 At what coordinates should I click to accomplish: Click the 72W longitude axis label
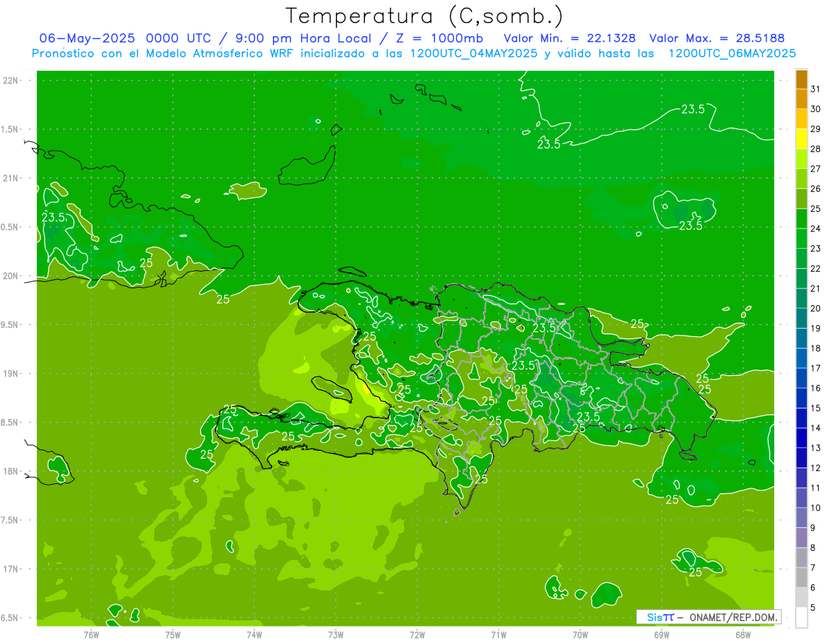coord(417,634)
